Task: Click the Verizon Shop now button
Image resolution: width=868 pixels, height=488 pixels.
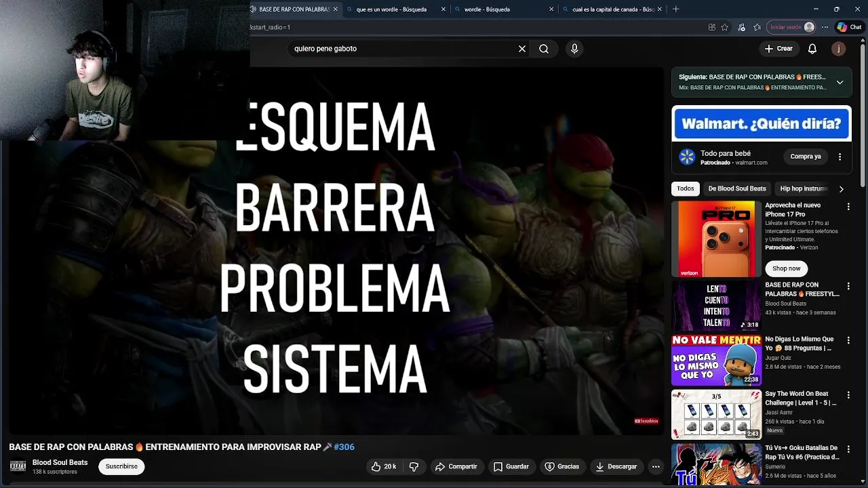Action: click(x=787, y=268)
